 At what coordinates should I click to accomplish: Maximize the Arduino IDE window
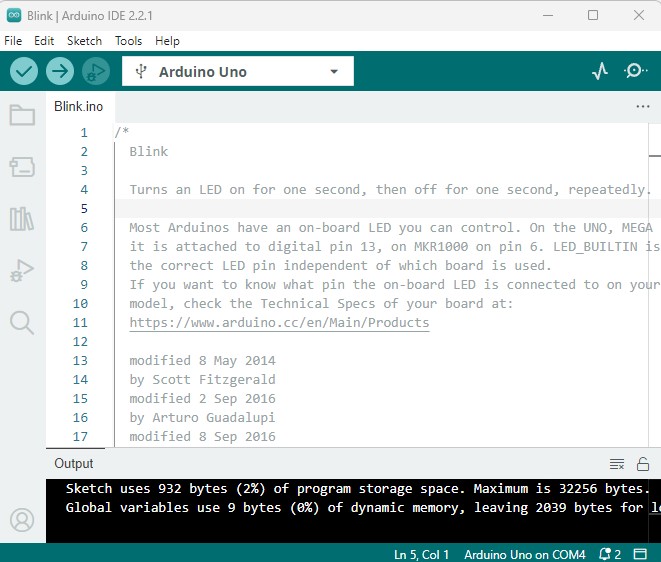[x=593, y=16]
